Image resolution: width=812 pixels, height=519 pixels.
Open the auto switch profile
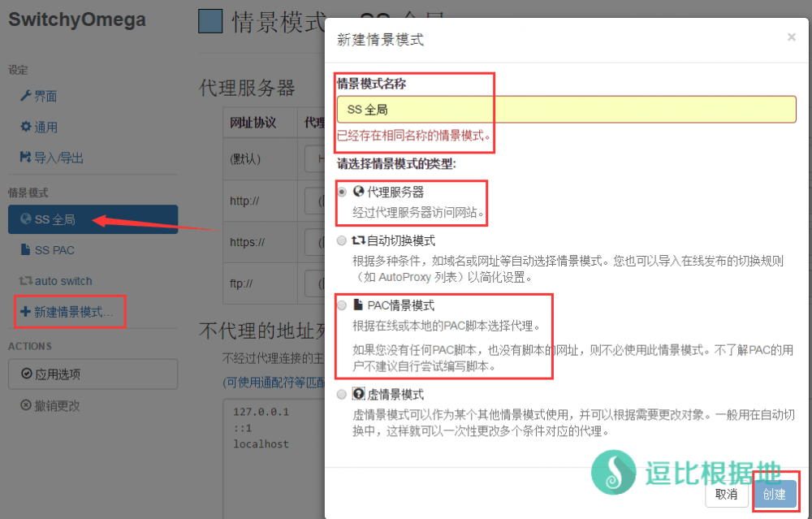(x=63, y=281)
